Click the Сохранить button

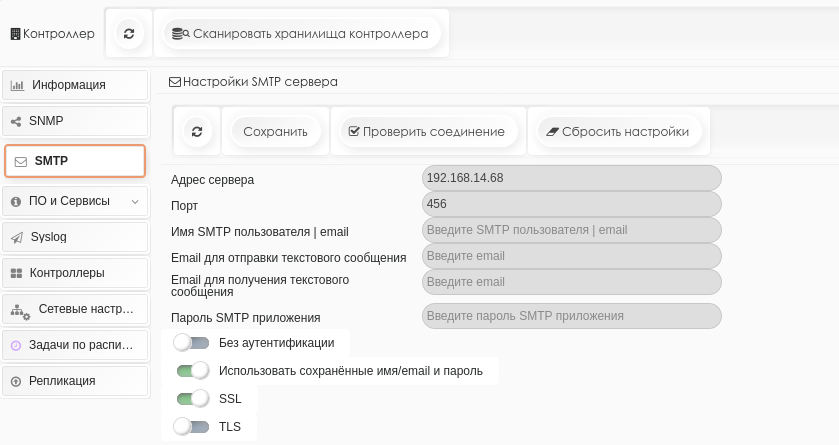tap(276, 132)
